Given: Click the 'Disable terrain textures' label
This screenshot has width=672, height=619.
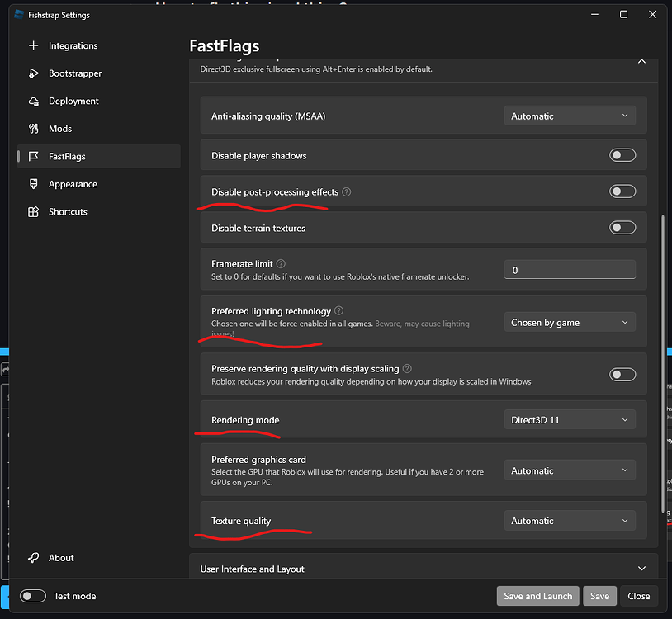Looking at the screenshot, I should pyautogui.click(x=258, y=229).
